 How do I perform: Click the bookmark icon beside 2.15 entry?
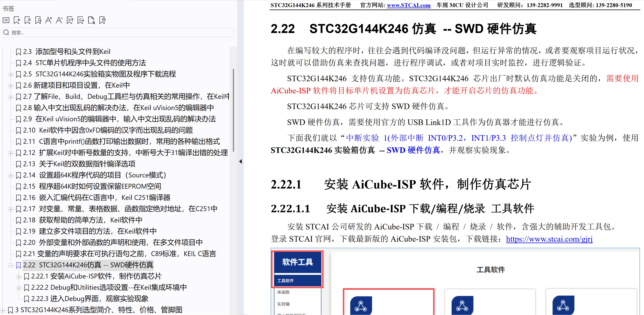pyautogui.click(x=18, y=187)
